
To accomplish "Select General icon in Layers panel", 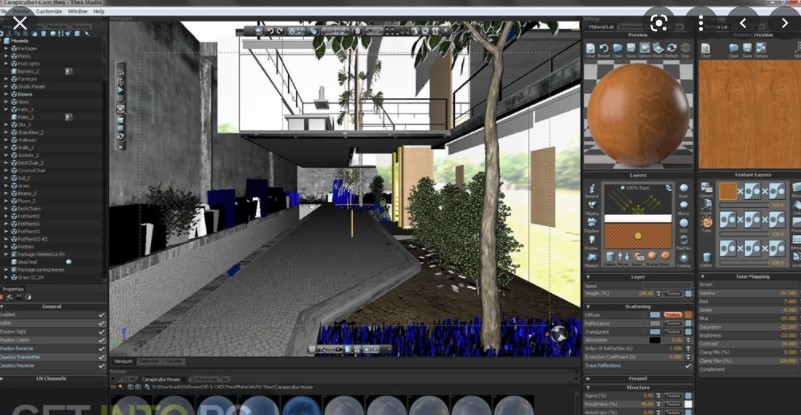I will [x=592, y=191].
